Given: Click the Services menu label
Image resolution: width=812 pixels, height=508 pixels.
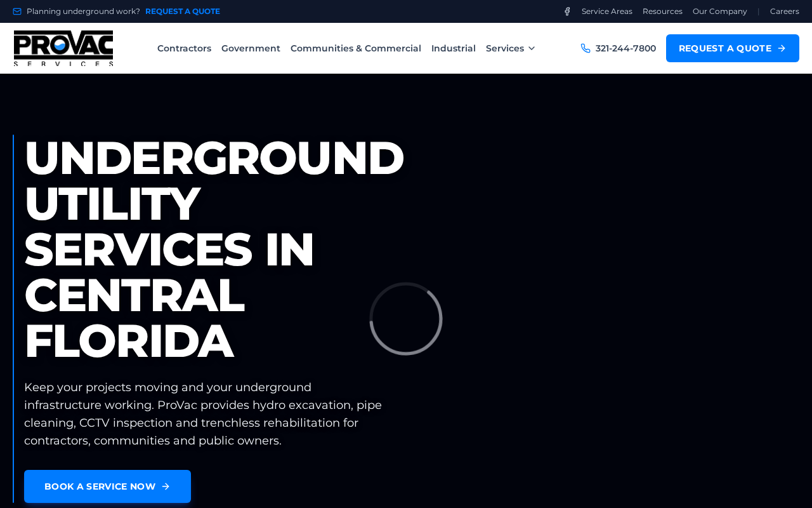Looking at the screenshot, I should 505,48.
